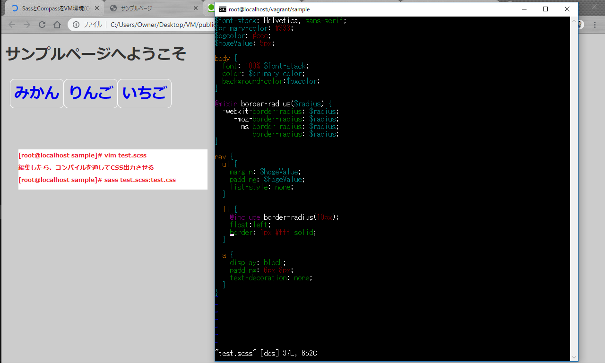Click the 'list-style: none' line
This screenshot has width=605, height=364.
click(x=262, y=187)
